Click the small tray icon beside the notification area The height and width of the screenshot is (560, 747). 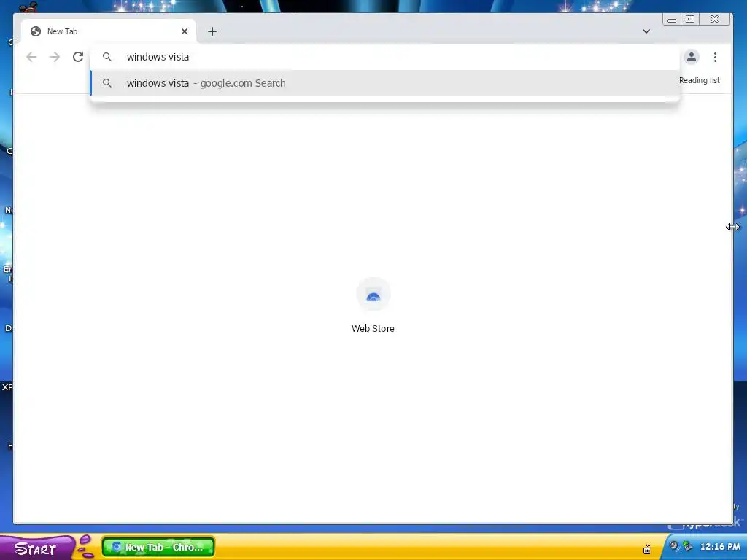point(646,550)
